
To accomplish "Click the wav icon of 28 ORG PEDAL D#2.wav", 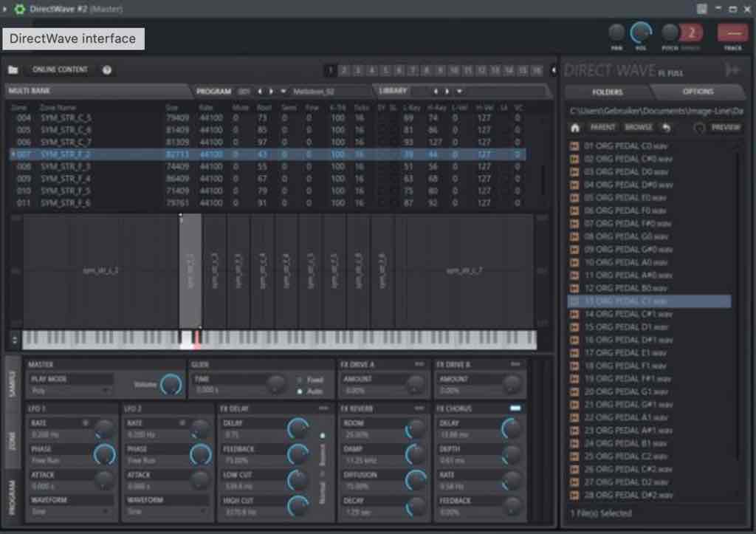I will pos(574,495).
